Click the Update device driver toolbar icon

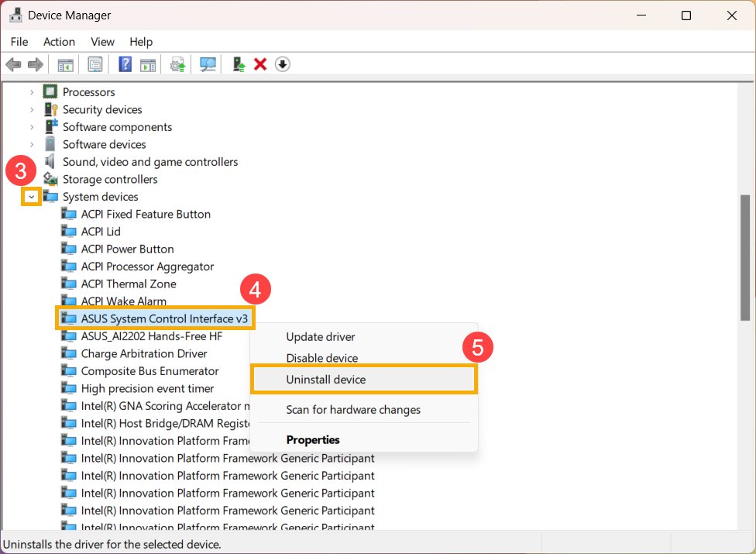point(178,64)
